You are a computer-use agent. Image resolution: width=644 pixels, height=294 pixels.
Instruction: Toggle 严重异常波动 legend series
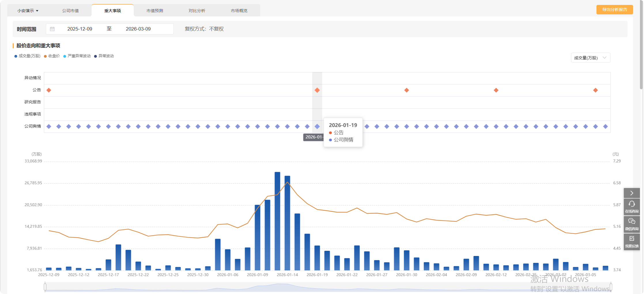[77, 56]
